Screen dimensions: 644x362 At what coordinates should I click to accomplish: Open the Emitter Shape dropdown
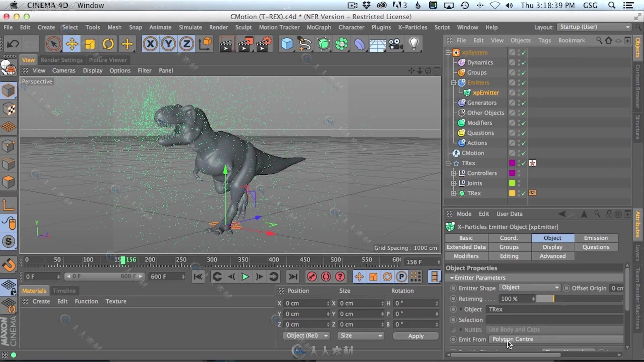(529, 288)
